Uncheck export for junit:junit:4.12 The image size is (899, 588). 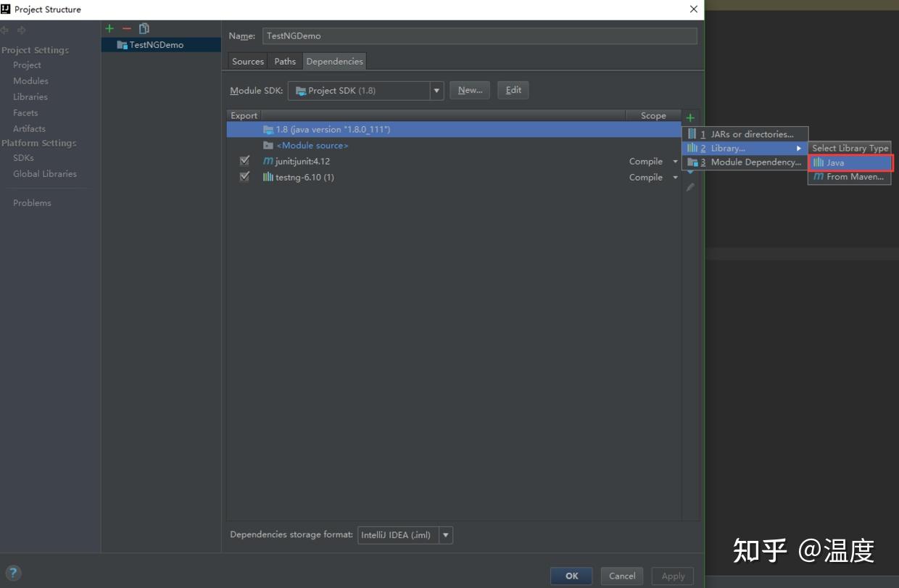pos(244,160)
